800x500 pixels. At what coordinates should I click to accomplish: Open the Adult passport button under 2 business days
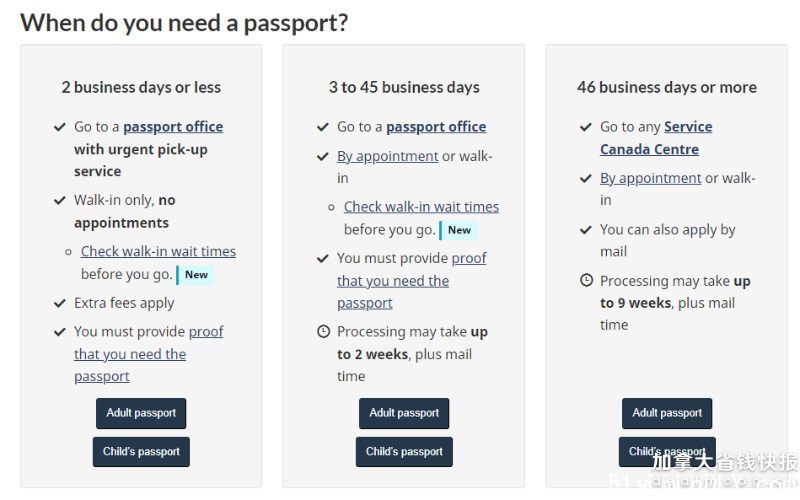pyautogui.click(x=141, y=413)
